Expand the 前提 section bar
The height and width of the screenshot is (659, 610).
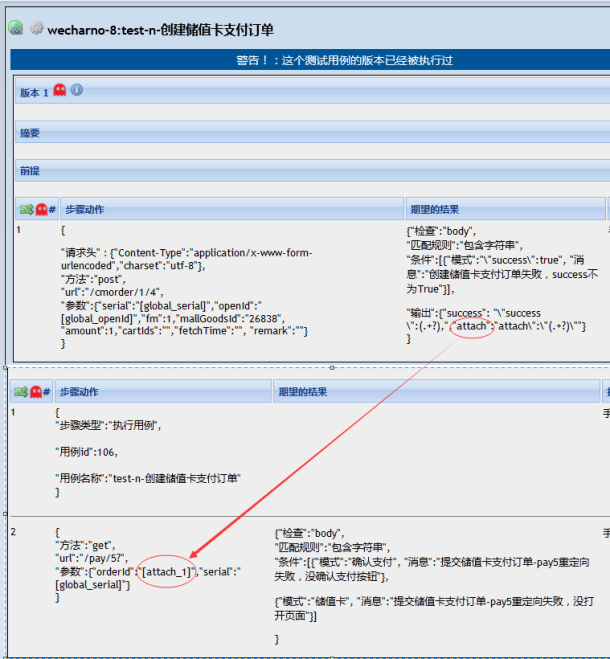pyautogui.click(x=300, y=171)
